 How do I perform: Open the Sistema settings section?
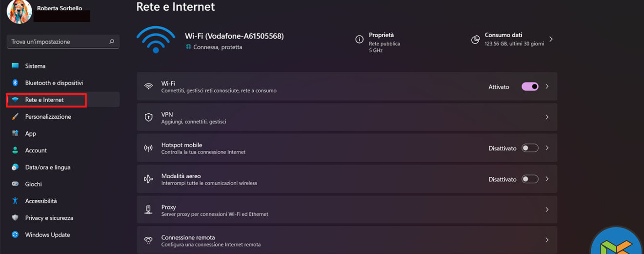tap(35, 66)
